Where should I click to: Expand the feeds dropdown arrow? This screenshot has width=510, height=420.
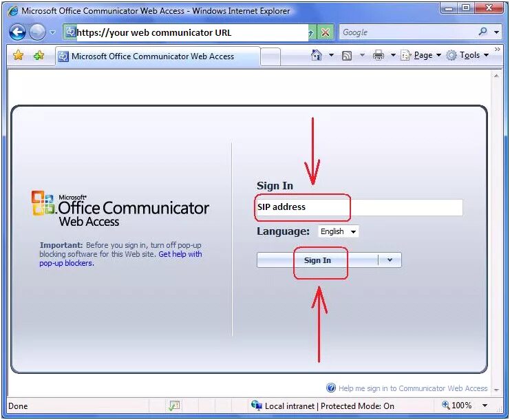[362, 55]
